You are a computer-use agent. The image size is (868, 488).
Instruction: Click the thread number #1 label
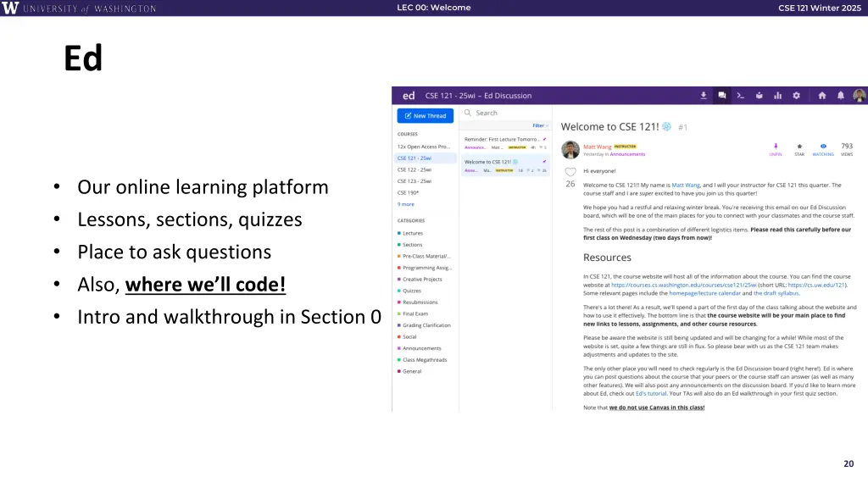pos(682,127)
